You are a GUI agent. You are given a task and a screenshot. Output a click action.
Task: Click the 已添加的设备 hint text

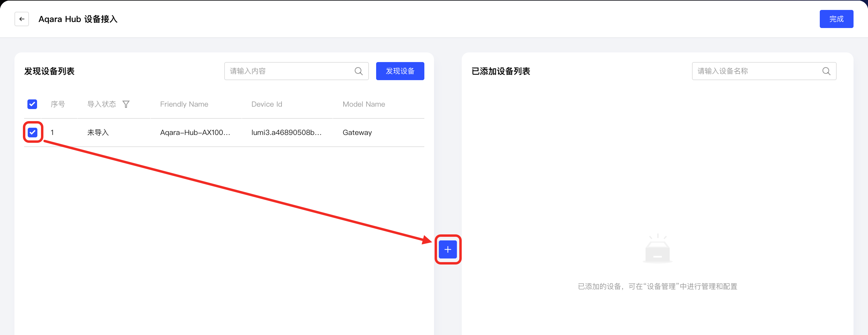coord(657,286)
